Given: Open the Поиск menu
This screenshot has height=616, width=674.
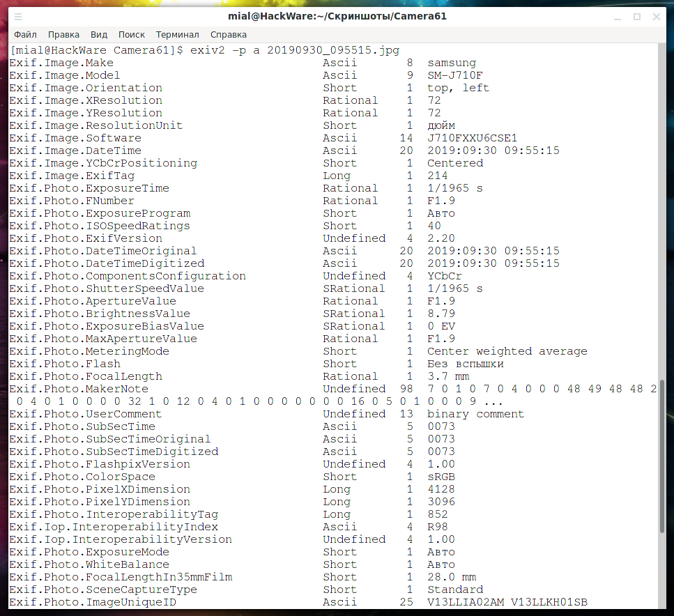Looking at the screenshot, I should (x=132, y=34).
